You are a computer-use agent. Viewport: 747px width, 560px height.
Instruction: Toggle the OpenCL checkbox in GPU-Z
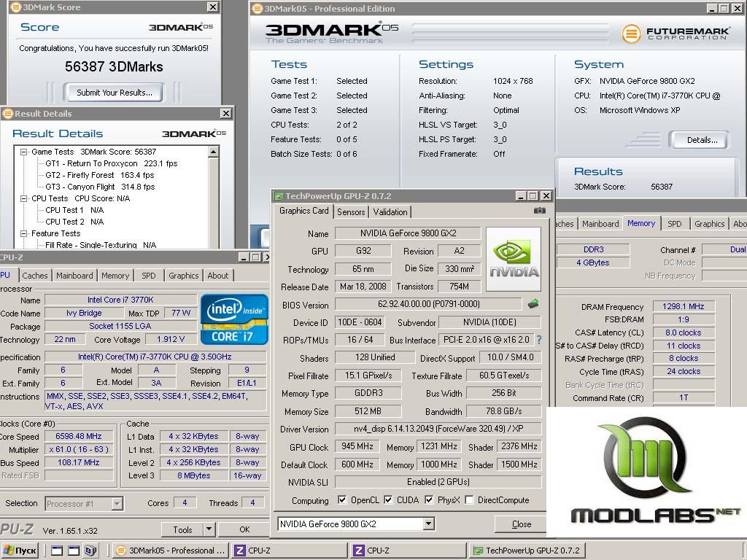click(x=341, y=499)
